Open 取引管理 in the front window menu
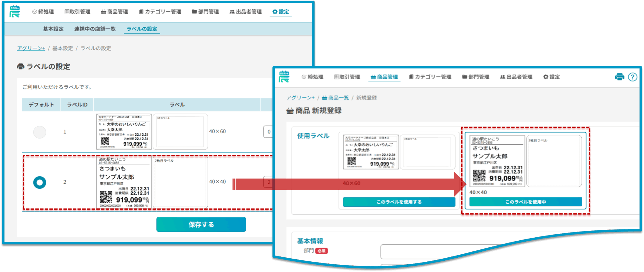This screenshot has width=644, height=272. click(x=347, y=77)
